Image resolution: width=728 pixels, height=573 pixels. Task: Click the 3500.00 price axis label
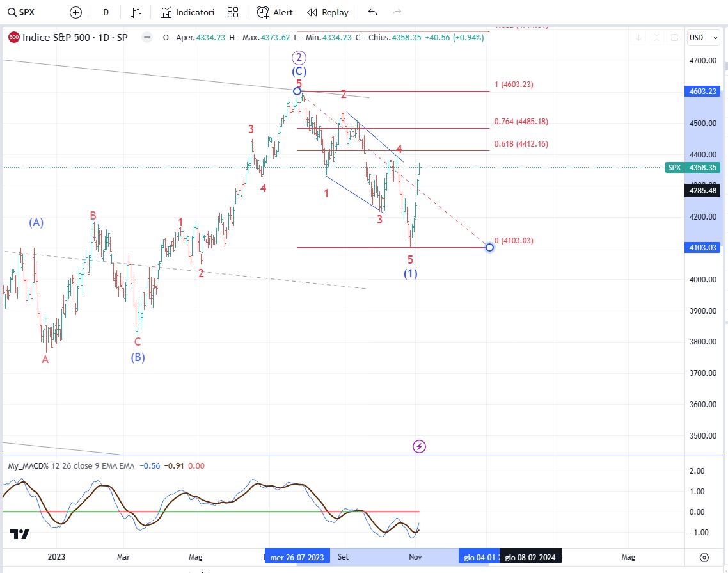coord(703,436)
